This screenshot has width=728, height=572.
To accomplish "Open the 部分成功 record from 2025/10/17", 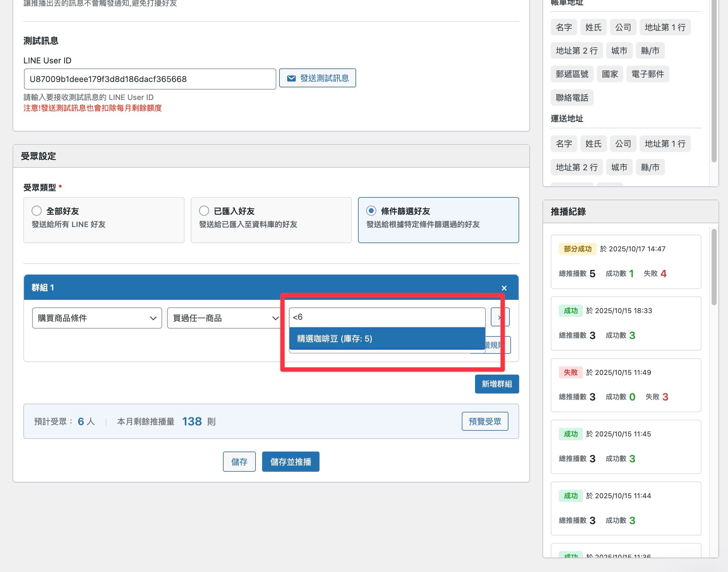I will click(626, 261).
